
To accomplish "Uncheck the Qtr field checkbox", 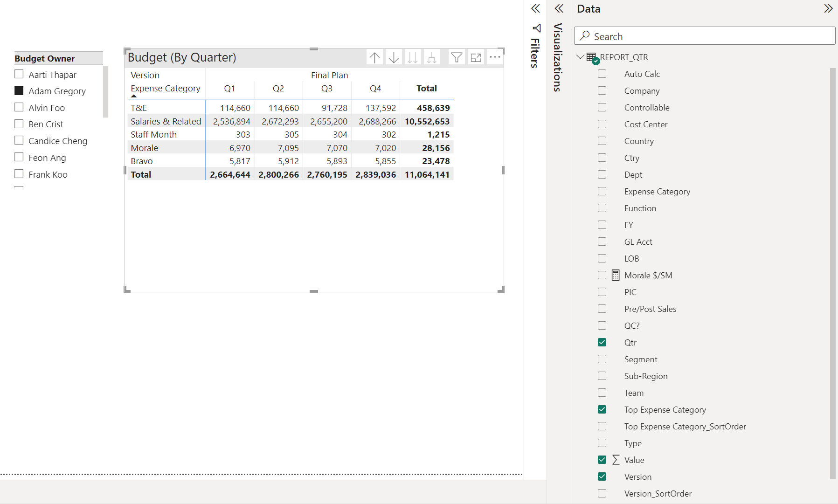I will [602, 342].
